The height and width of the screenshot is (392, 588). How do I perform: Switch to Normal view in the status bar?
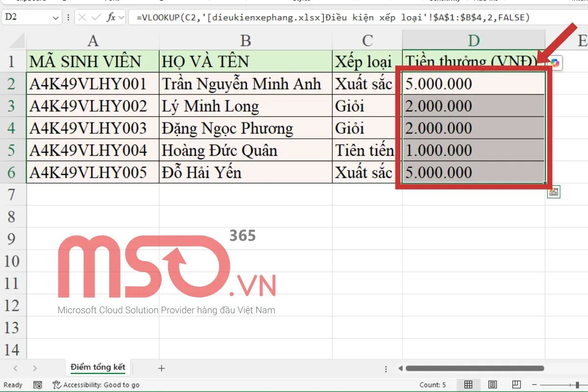coord(468,385)
